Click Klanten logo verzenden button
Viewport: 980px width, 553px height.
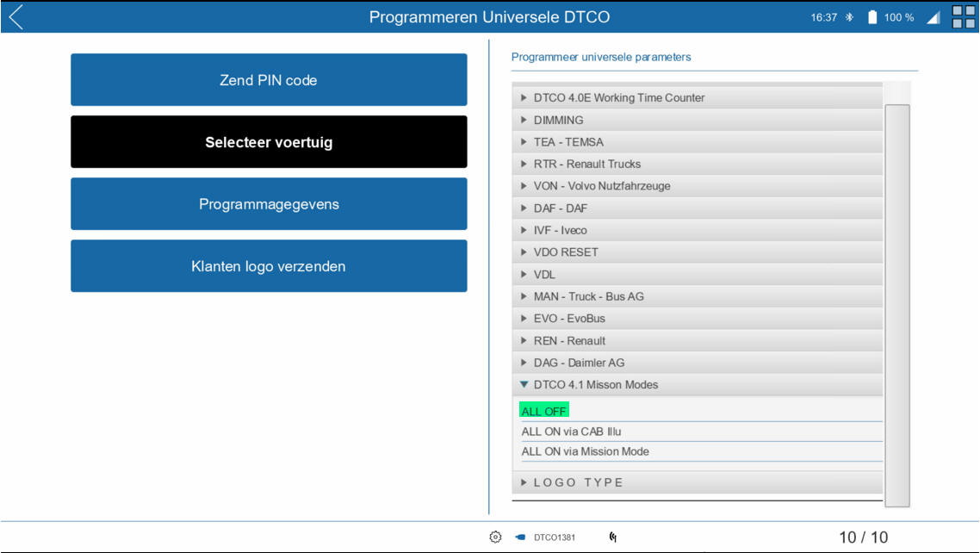click(x=269, y=266)
